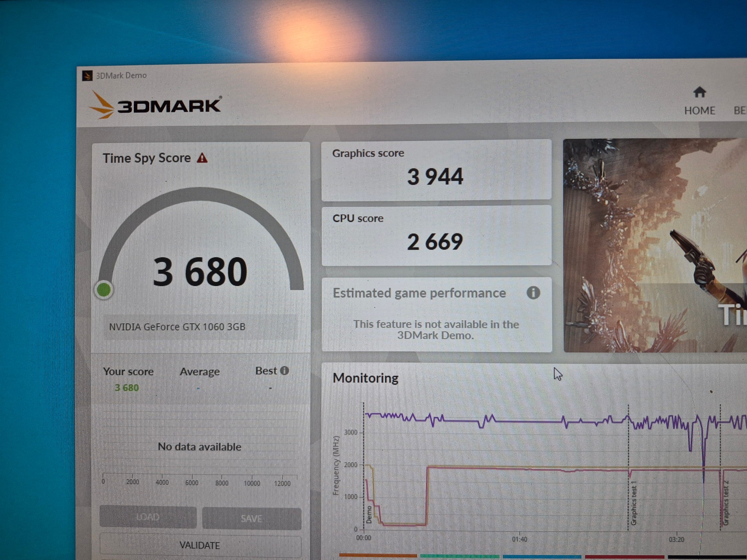Click the info icon next to Best

(285, 370)
